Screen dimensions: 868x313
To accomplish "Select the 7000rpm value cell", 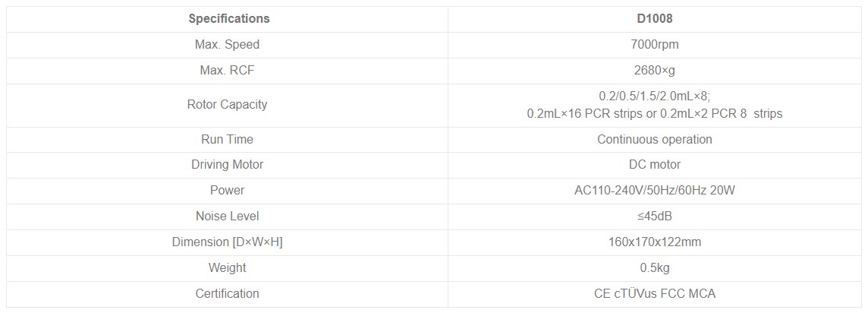I will pos(655,45).
